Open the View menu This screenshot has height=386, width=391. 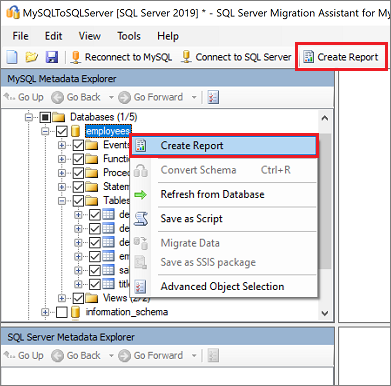pyautogui.click(x=89, y=36)
